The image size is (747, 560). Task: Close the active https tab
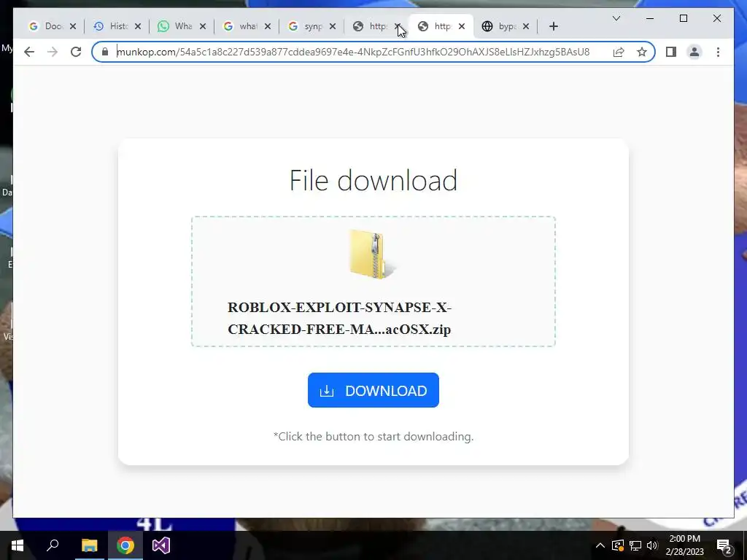(x=461, y=26)
